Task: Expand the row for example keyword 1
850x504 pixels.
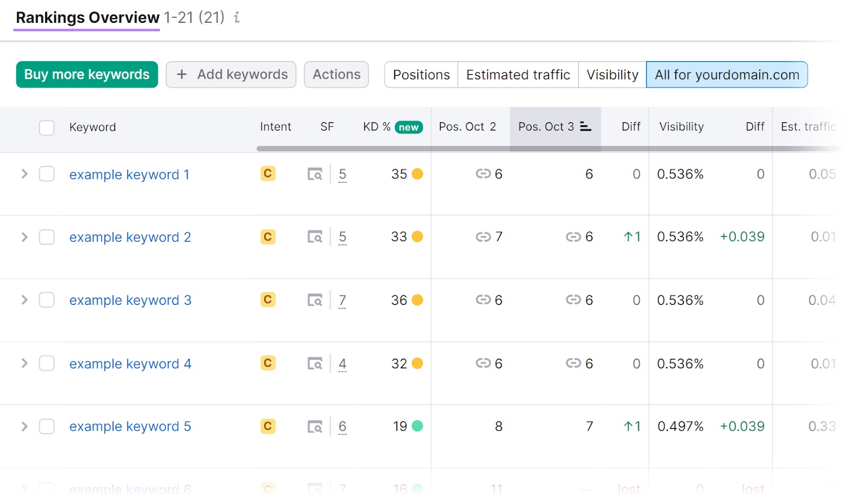Action: 24,174
